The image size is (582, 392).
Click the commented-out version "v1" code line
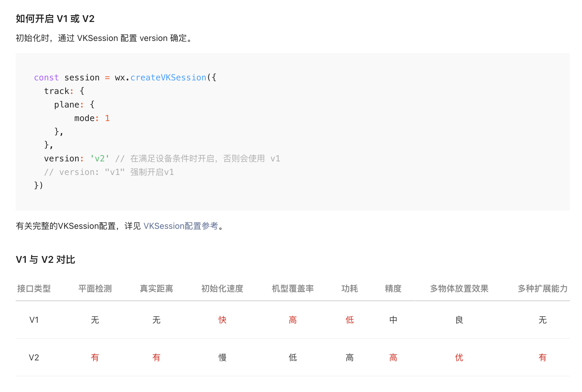[109, 172]
